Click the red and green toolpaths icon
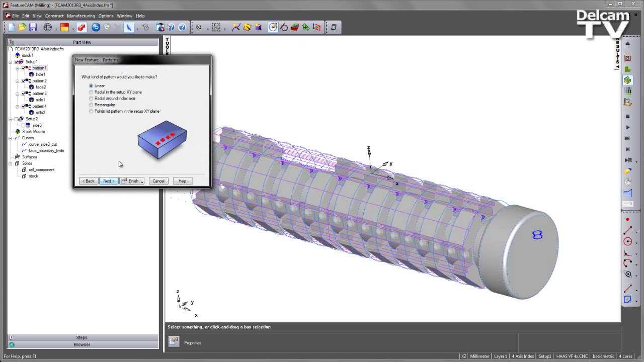644x362 pixels. coord(295,27)
